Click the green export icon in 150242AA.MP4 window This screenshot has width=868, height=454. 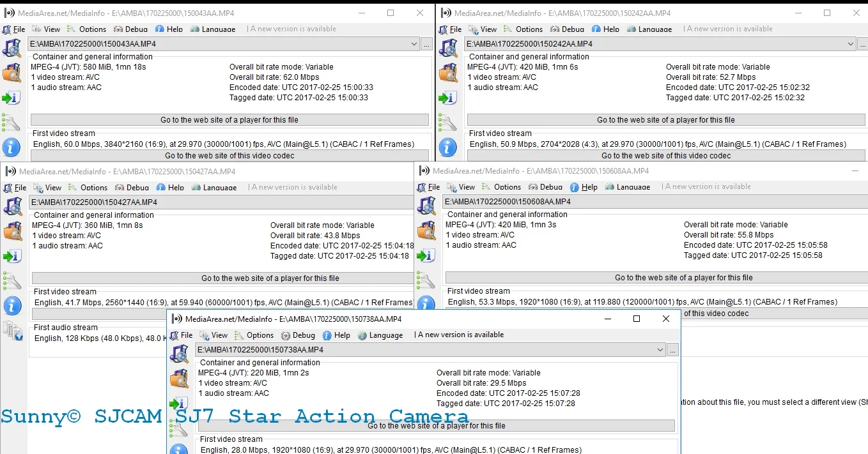click(x=448, y=98)
